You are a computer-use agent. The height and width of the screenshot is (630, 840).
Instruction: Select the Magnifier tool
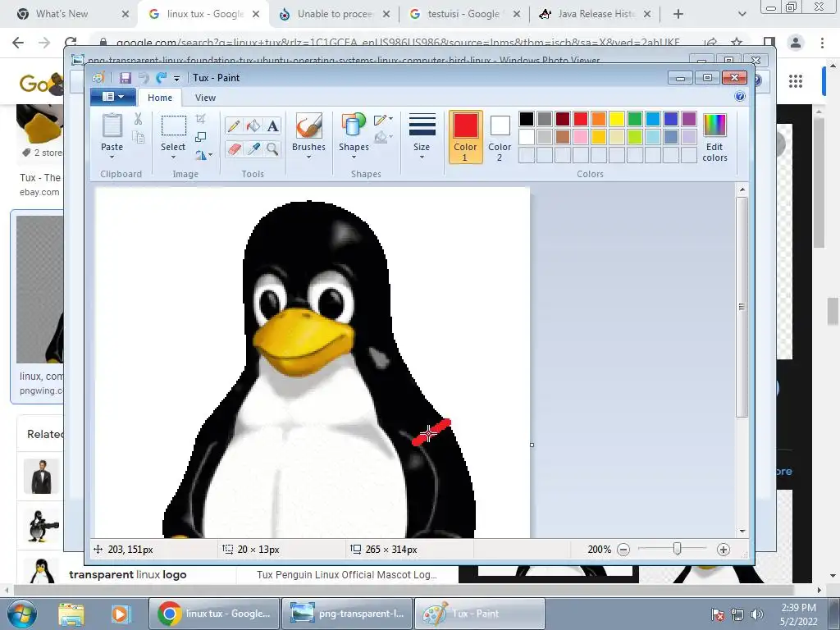point(272,148)
